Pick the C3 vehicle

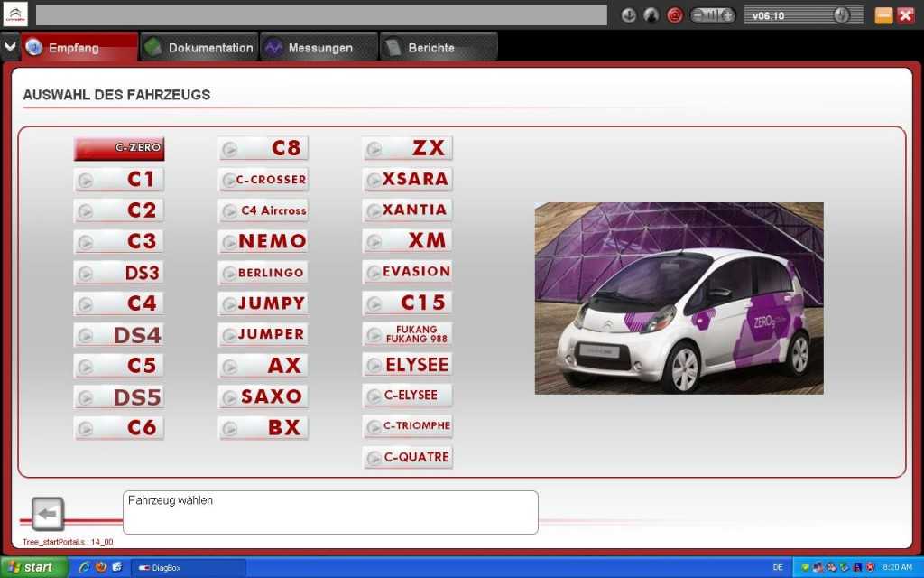119,242
